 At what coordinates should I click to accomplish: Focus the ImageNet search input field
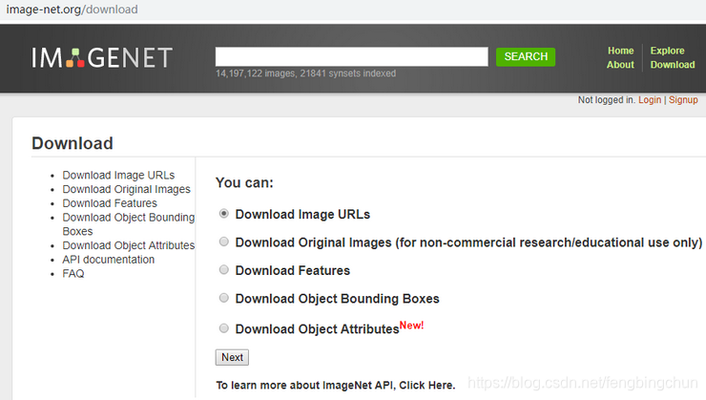coord(352,57)
